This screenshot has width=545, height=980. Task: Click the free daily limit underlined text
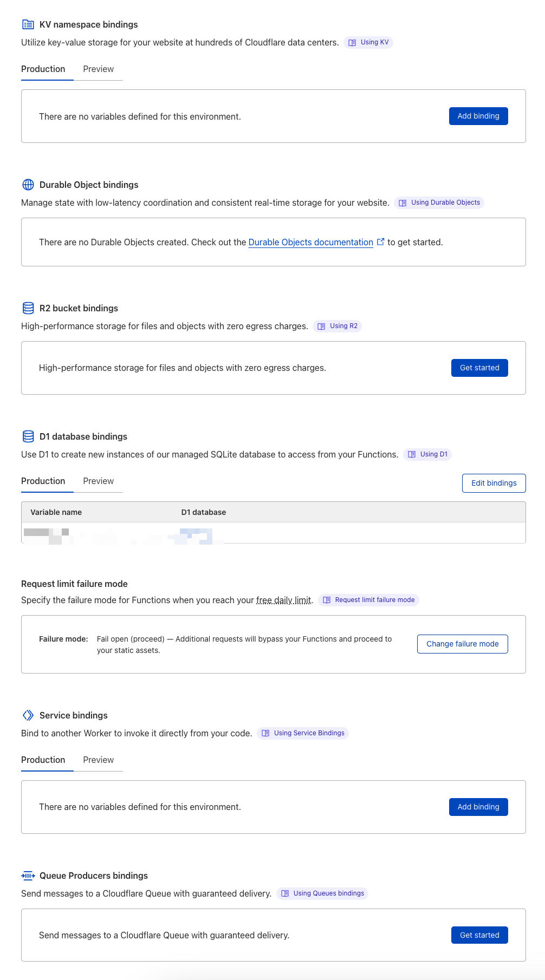(x=284, y=600)
